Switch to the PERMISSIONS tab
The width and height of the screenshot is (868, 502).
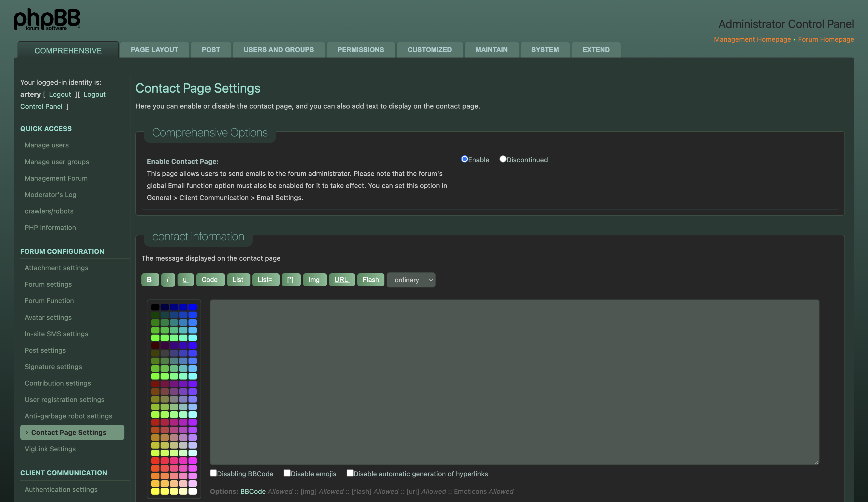tap(360, 50)
